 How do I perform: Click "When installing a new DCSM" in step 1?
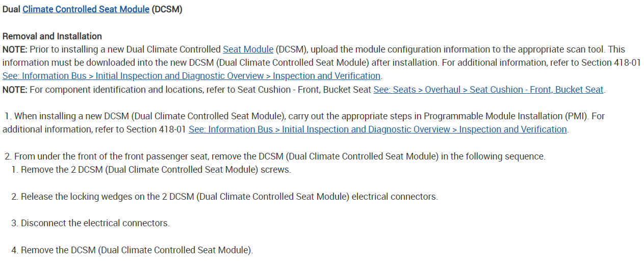69,116
